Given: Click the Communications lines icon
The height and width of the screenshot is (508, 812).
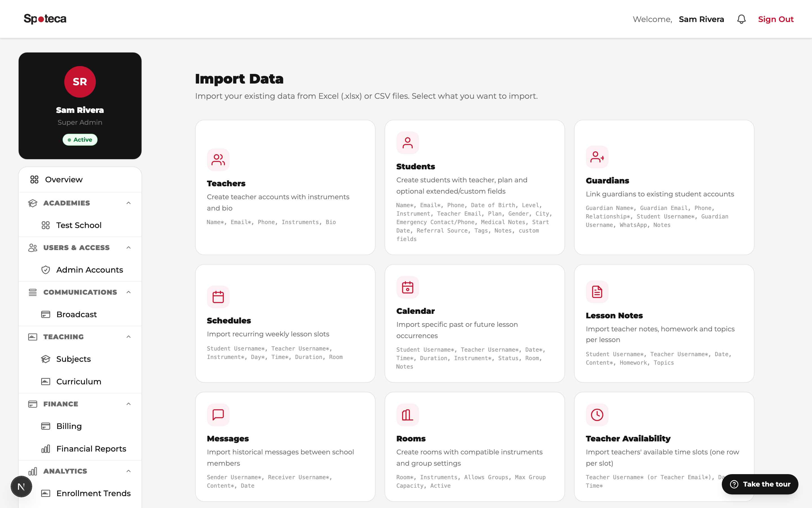Looking at the screenshot, I should coord(32,292).
